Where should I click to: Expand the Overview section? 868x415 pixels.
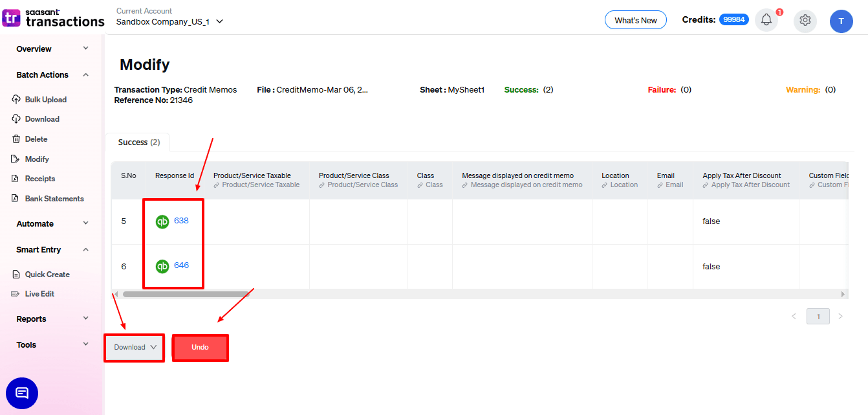tap(52, 49)
